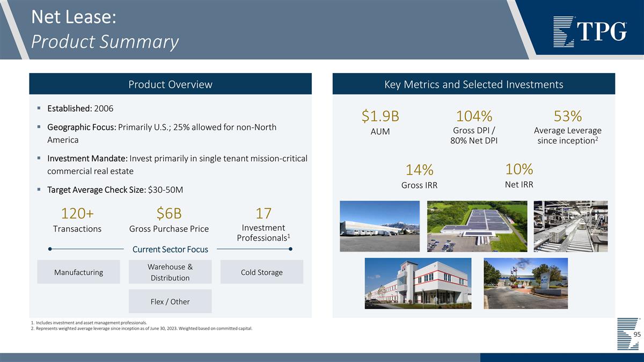Viewport: 644px width, 362px height.
Task: Open the gated entrance with flags photo
Action: [x=526, y=284]
